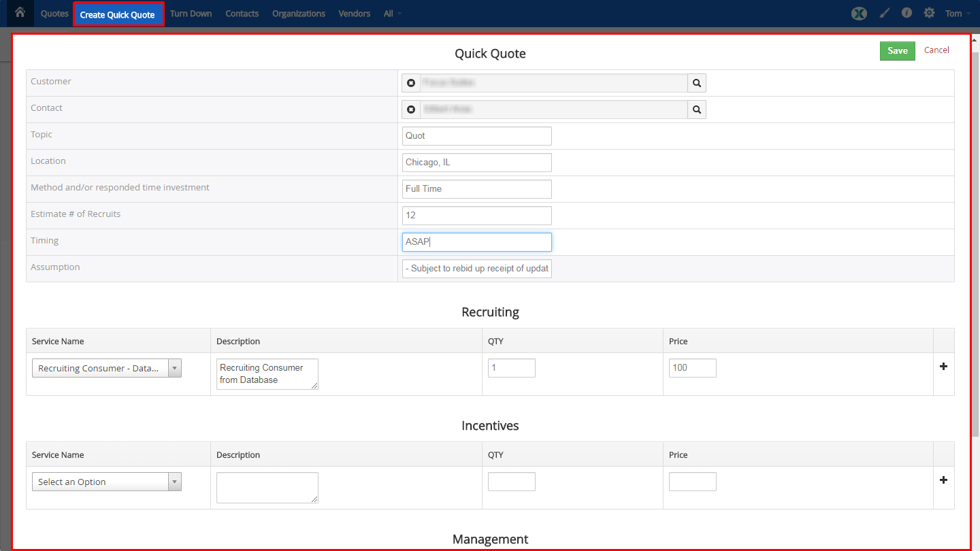Search for a Contact with magnifier
This screenshot has height=551, width=980.
(x=697, y=110)
